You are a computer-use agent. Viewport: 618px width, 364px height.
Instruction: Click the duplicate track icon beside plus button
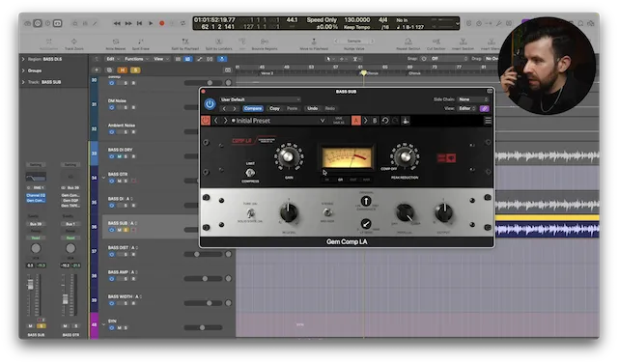[109, 70]
